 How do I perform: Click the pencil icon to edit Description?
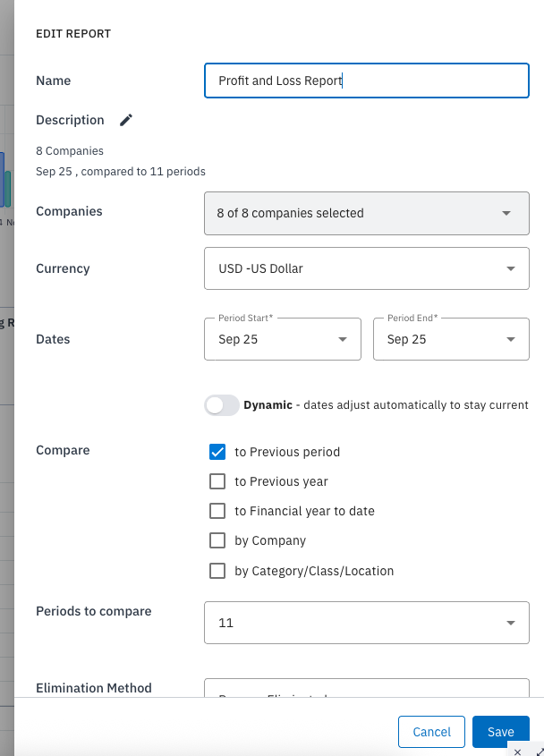coord(126,120)
